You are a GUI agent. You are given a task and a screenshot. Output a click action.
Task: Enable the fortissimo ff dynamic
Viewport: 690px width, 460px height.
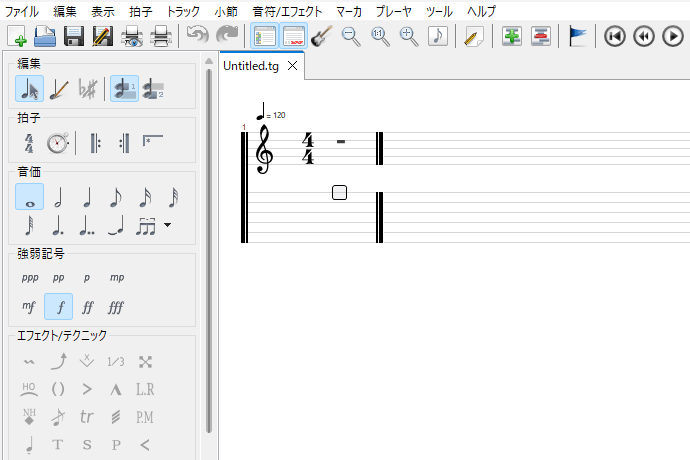coord(87,306)
